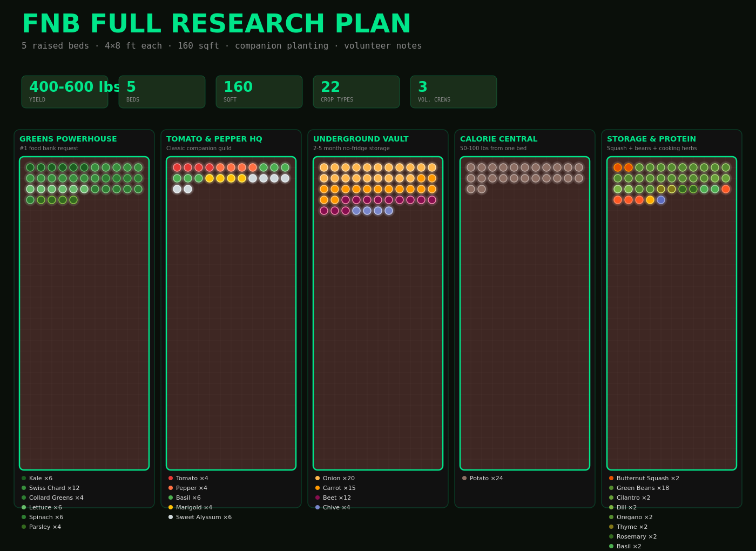The height and width of the screenshot is (551, 756).
Task: Pick the Tomato legend color dot
Action: [x=171, y=478]
